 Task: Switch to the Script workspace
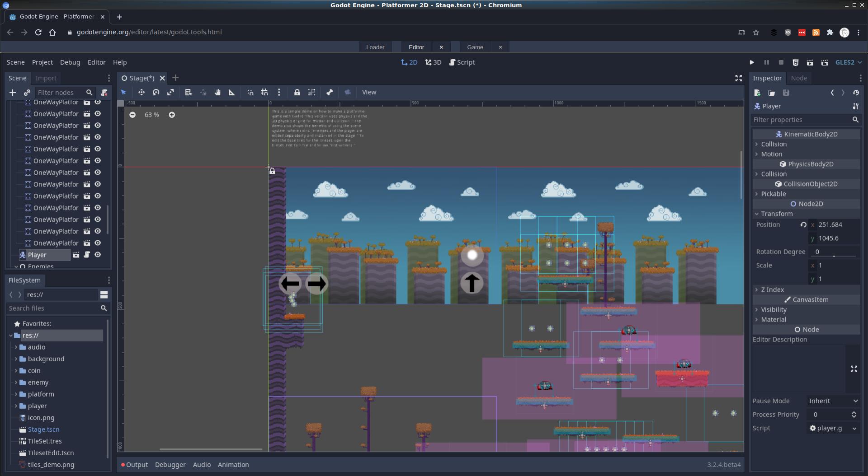[x=462, y=62]
